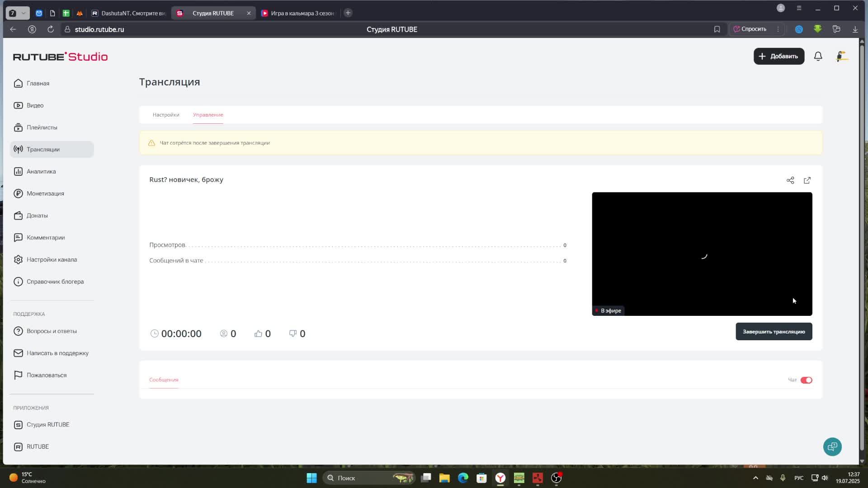Select the Сообщения tab

(164, 380)
